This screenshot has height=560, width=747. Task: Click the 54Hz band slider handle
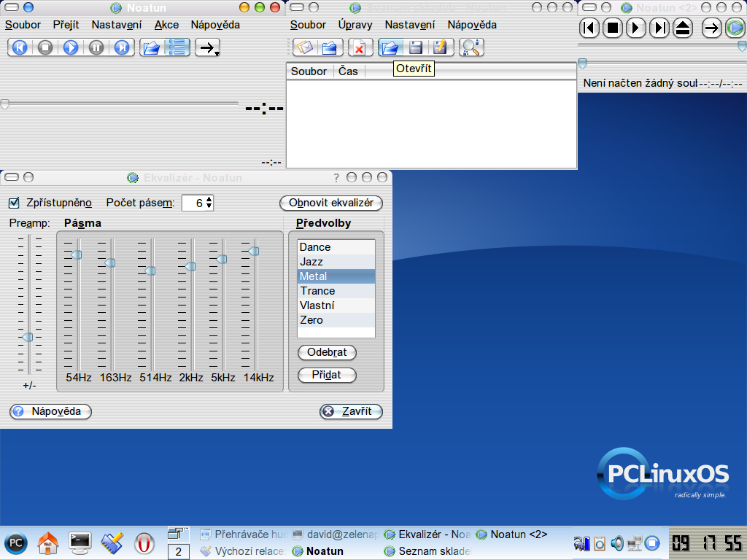click(77, 254)
